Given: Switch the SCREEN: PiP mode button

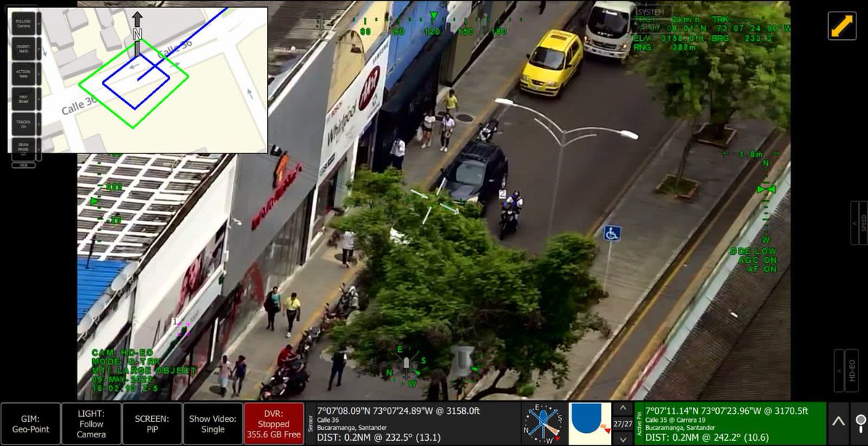Looking at the screenshot, I should [152, 424].
